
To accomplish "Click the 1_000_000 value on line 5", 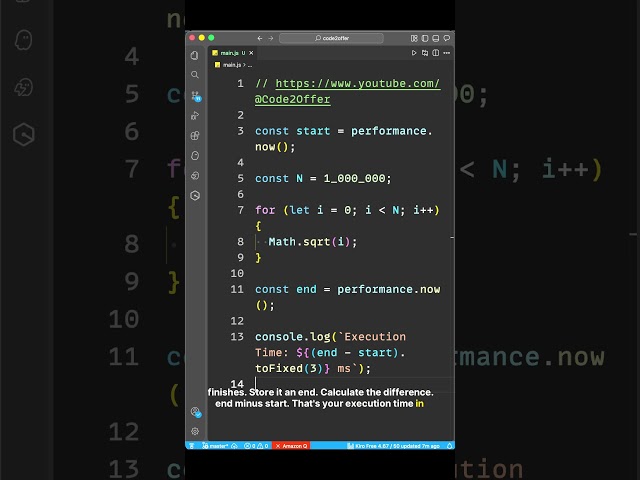I will (x=354, y=178).
